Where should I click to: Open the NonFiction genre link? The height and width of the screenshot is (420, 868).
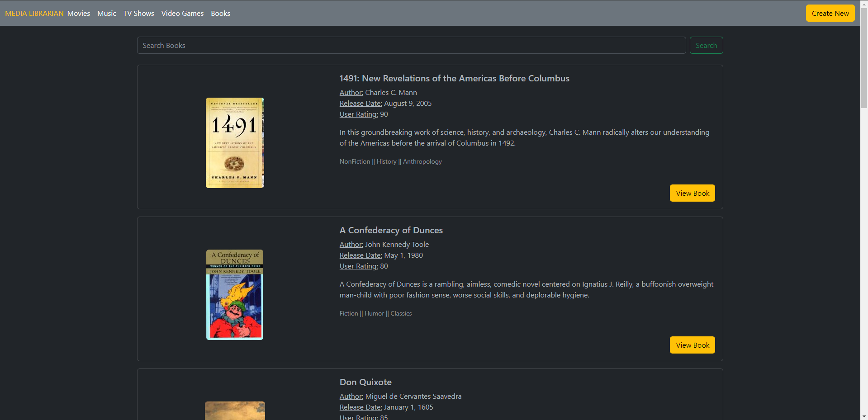[x=355, y=161]
